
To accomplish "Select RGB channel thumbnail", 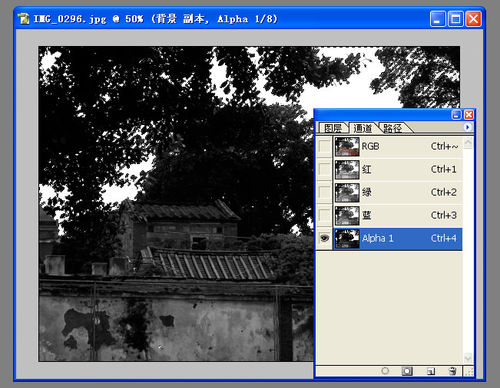I will click(x=347, y=147).
